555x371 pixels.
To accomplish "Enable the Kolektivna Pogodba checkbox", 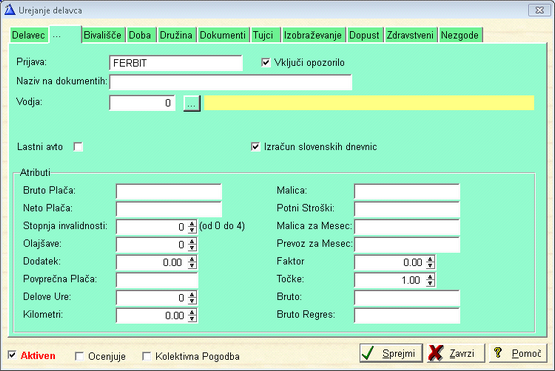I will [146, 356].
